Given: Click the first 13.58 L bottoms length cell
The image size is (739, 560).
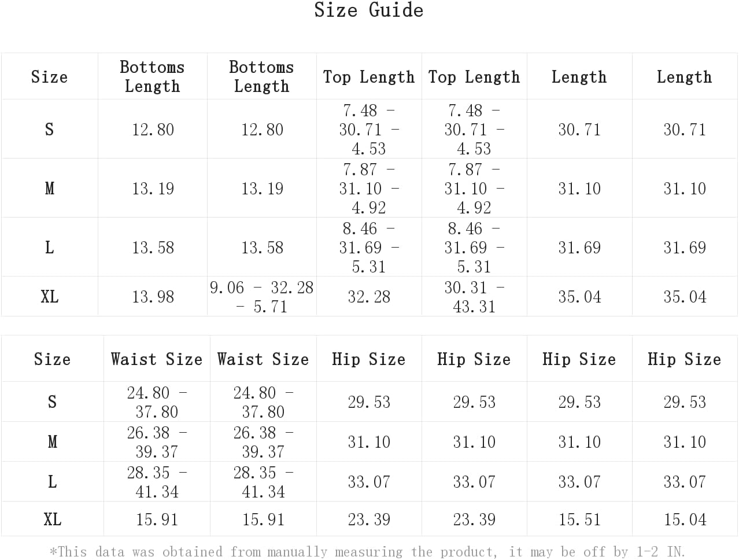Looking at the screenshot, I should [x=153, y=248].
